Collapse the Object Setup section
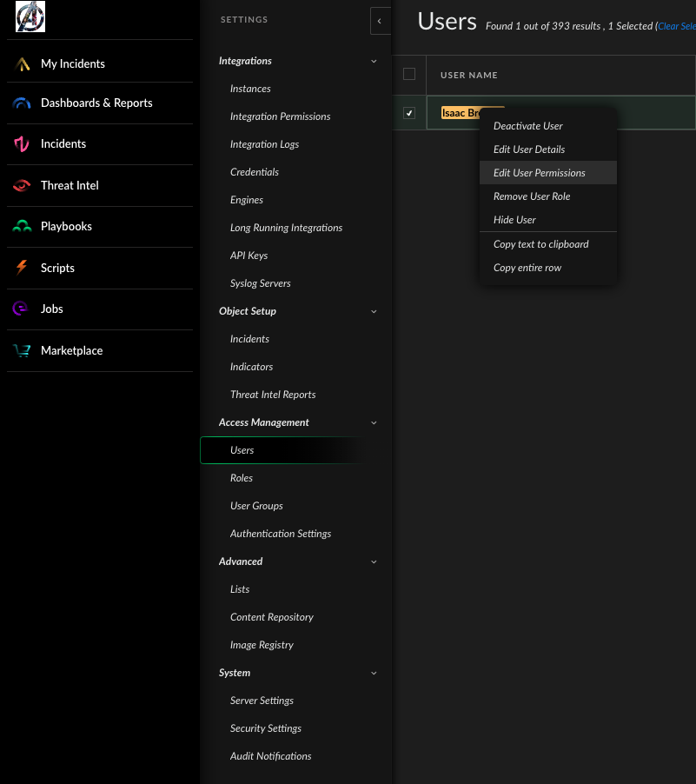 (374, 311)
